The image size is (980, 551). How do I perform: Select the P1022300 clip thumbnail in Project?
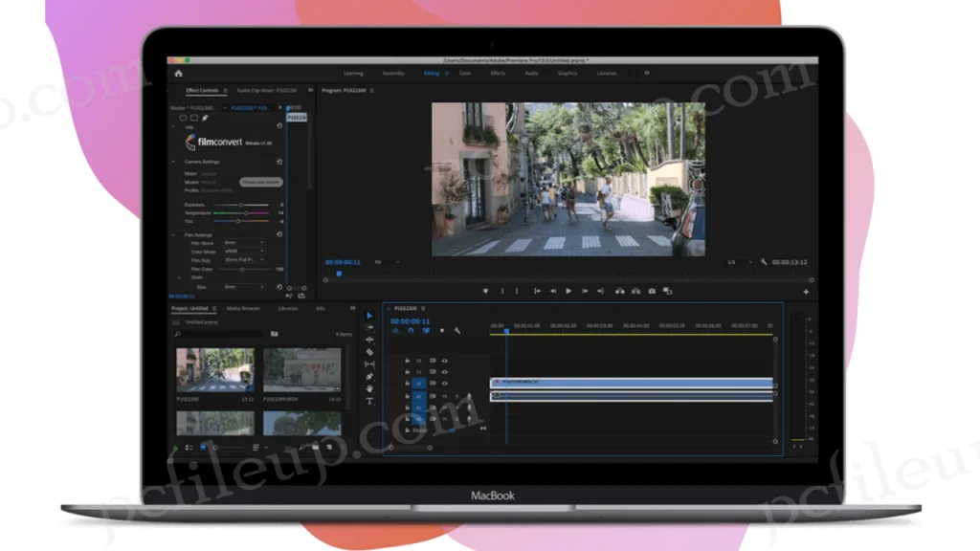coord(215,369)
